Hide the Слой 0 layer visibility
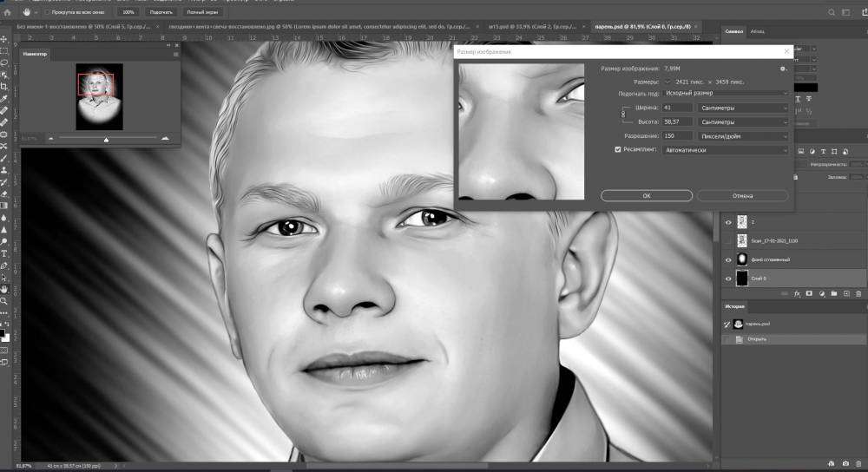 point(728,279)
